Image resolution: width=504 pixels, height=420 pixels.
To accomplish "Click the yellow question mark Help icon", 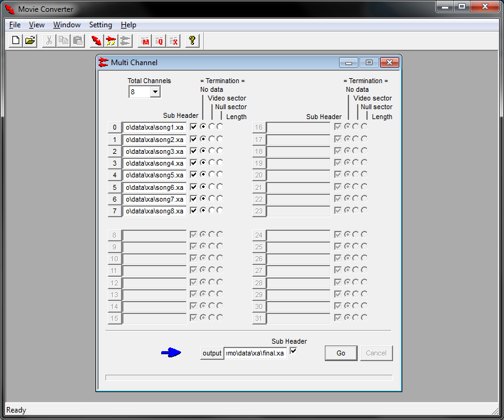I will pyautogui.click(x=192, y=41).
